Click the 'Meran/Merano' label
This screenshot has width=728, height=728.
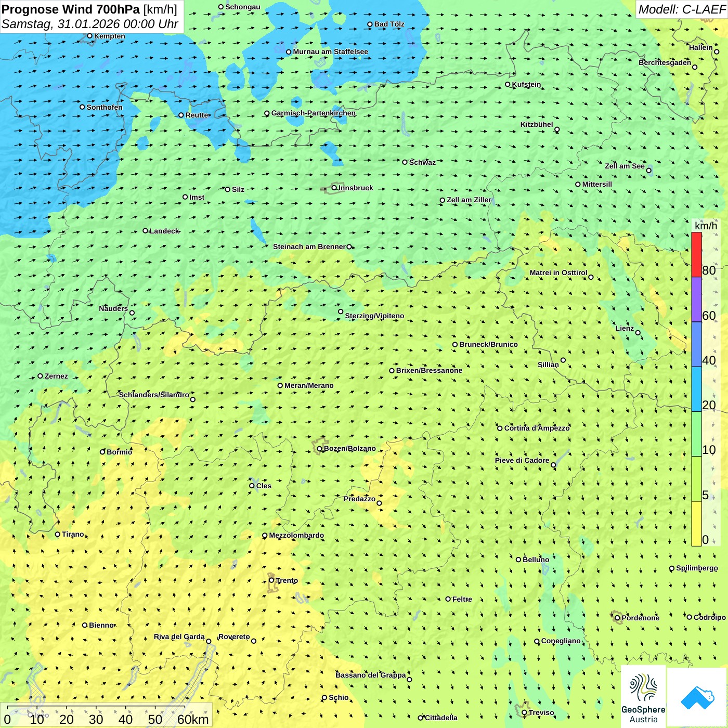(x=309, y=385)
